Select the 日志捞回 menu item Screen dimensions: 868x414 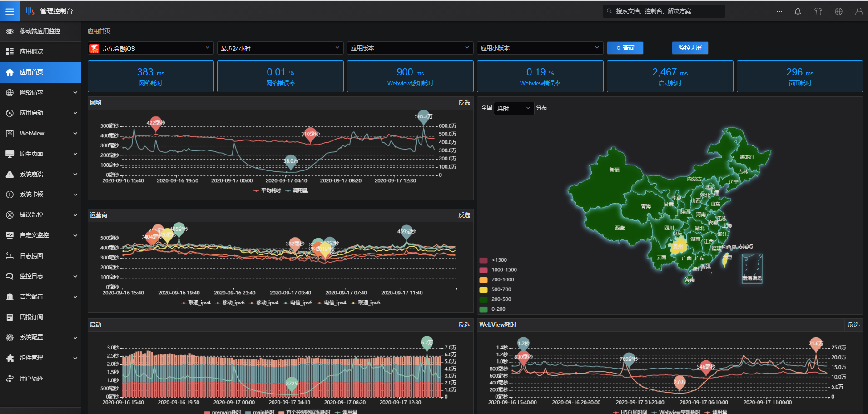tap(40, 256)
